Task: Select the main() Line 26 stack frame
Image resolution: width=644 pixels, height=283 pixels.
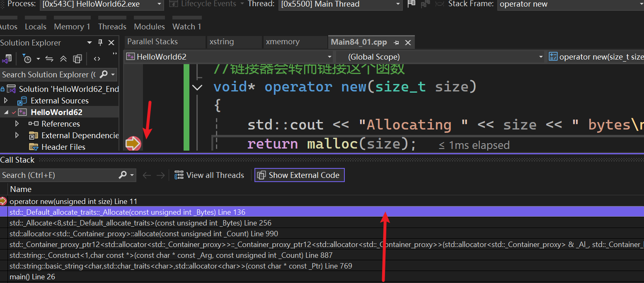Action: point(32,277)
